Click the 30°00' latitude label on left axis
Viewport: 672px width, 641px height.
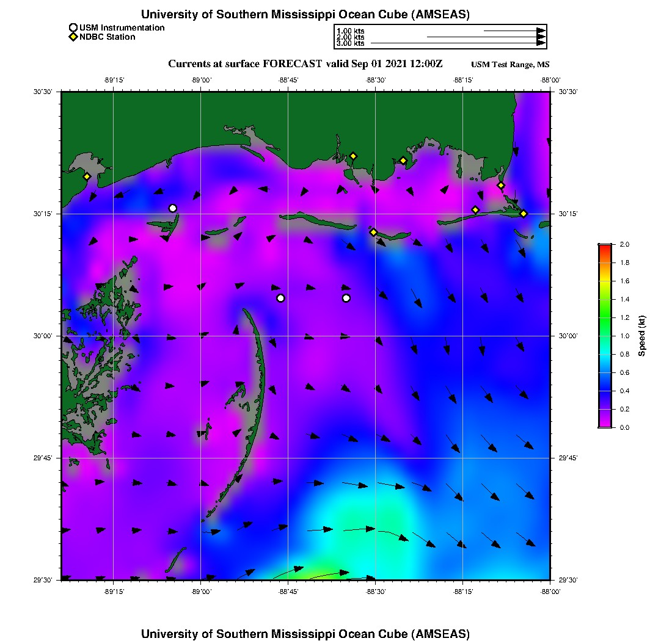tap(43, 336)
